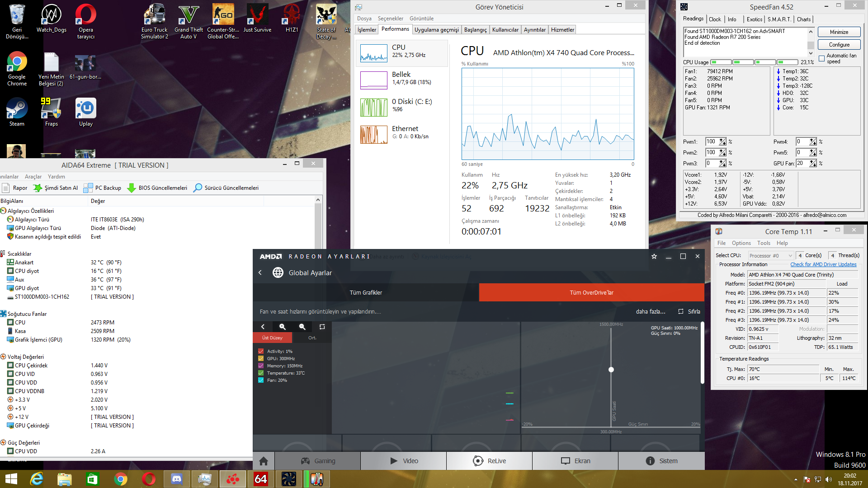Enable SpeedFan Automatic fan speed checkbox
This screenshot has width=868, height=488.
point(822,59)
